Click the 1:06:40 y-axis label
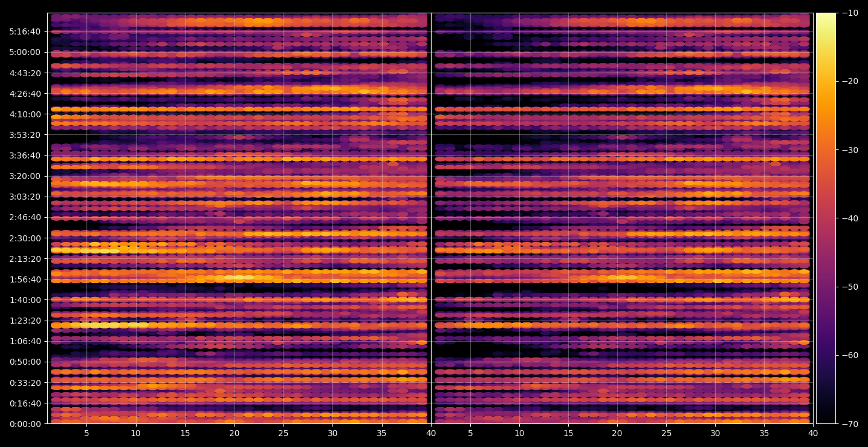The height and width of the screenshot is (447, 868). point(25,341)
